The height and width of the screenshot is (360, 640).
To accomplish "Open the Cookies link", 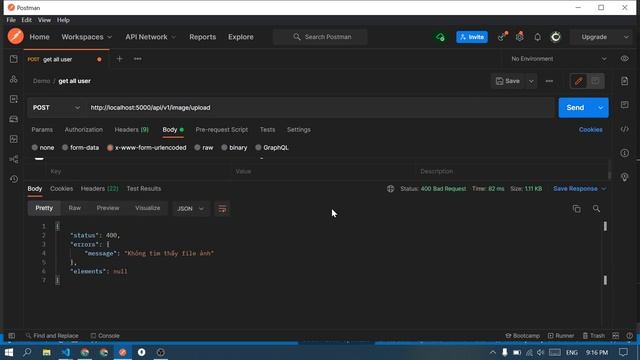I will [591, 130].
